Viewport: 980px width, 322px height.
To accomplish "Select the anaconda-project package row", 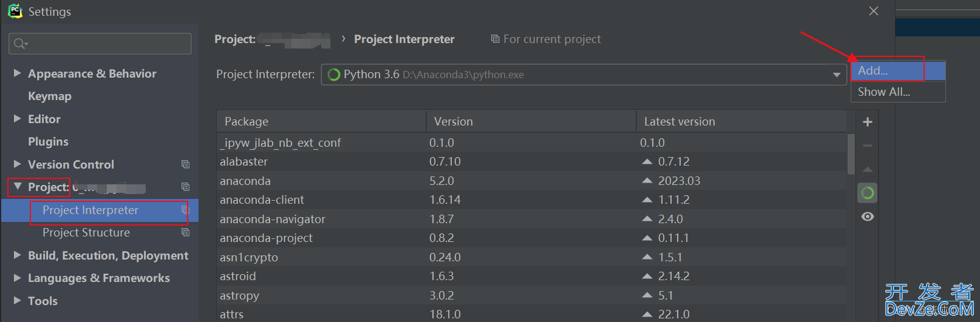I will point(531,238).
